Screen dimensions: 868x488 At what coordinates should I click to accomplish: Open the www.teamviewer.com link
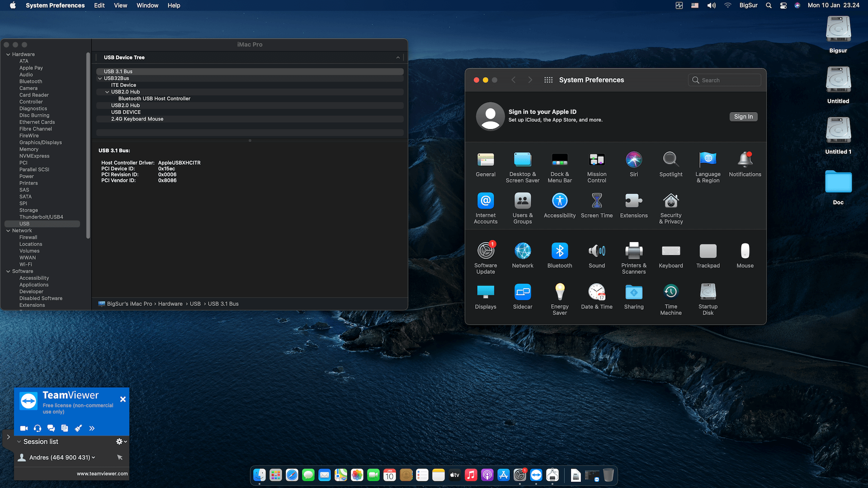click(x=102, y=474)
